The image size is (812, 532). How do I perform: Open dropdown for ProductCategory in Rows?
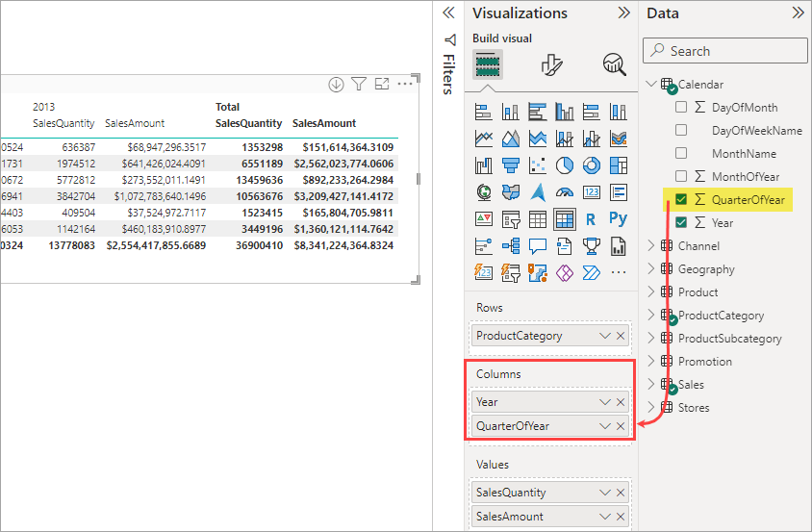tap(604, 336)
